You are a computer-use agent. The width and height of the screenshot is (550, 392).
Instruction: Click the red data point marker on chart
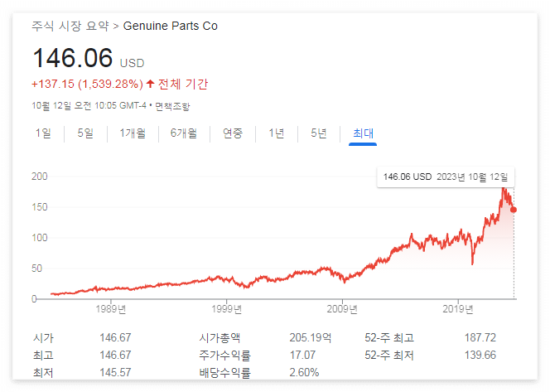click(514, 210)
